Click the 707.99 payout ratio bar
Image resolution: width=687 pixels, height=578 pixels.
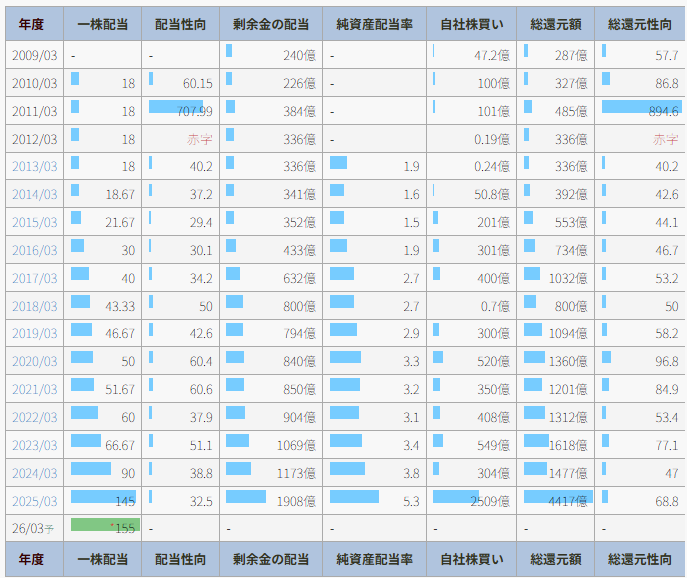pos(180,108)
